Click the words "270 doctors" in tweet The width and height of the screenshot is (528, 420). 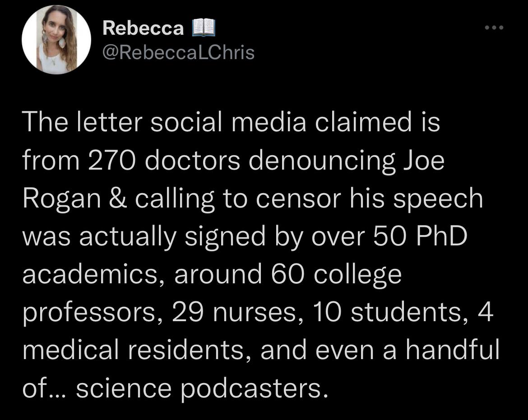(x=164, y=160)
